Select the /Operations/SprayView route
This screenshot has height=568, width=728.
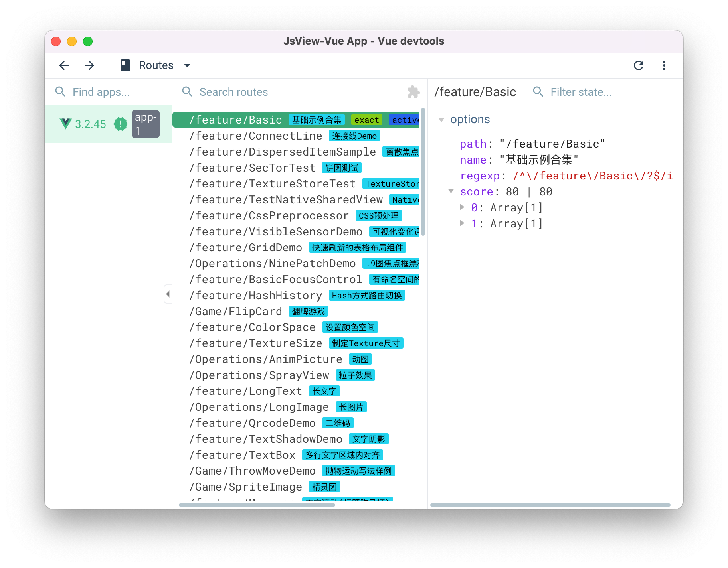[x=259, y=375]
